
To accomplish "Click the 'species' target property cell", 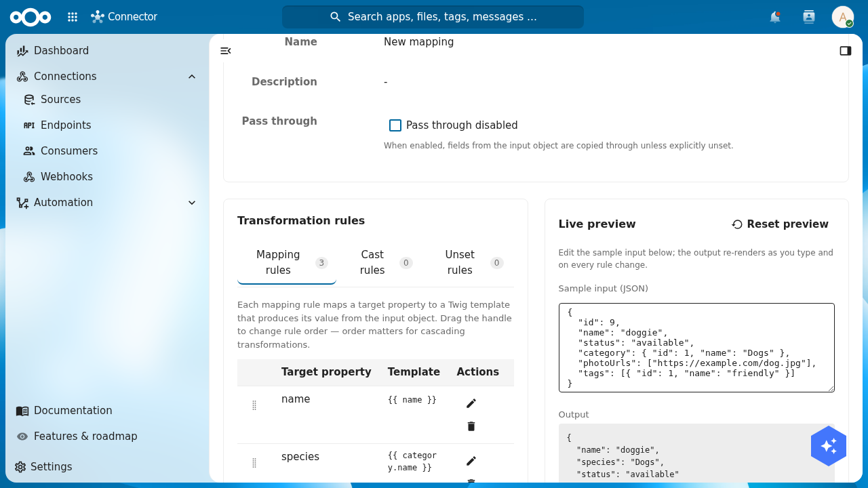I will 300,457.
